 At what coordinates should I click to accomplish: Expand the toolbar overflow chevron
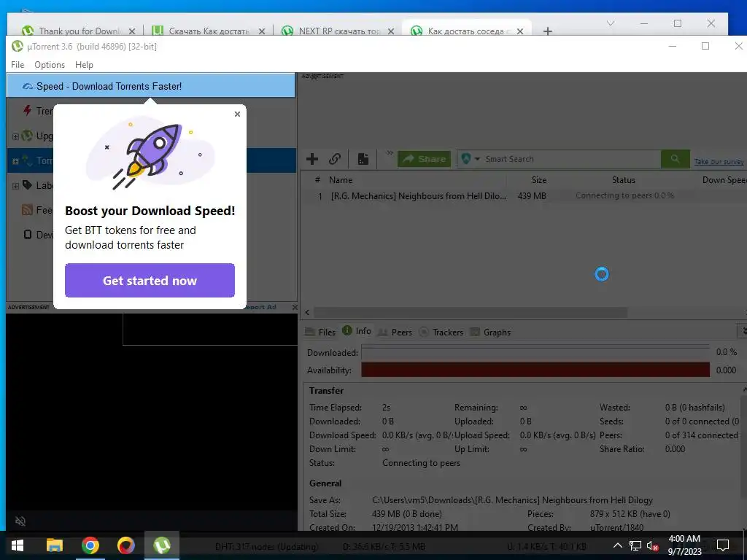point(390,153)
